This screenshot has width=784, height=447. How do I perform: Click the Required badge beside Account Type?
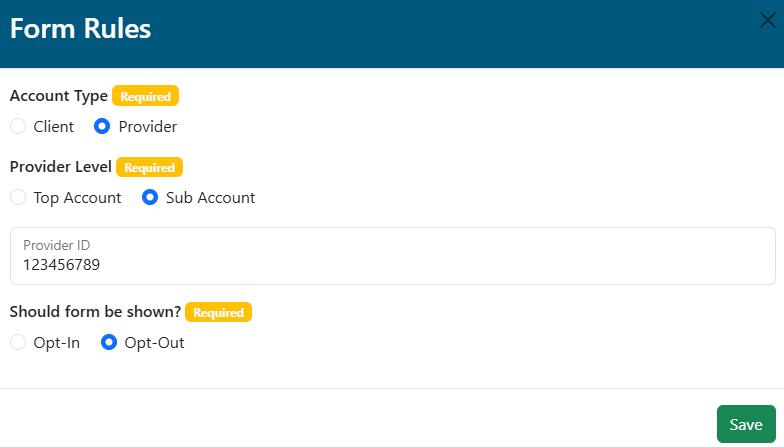(x=145, y=97)
